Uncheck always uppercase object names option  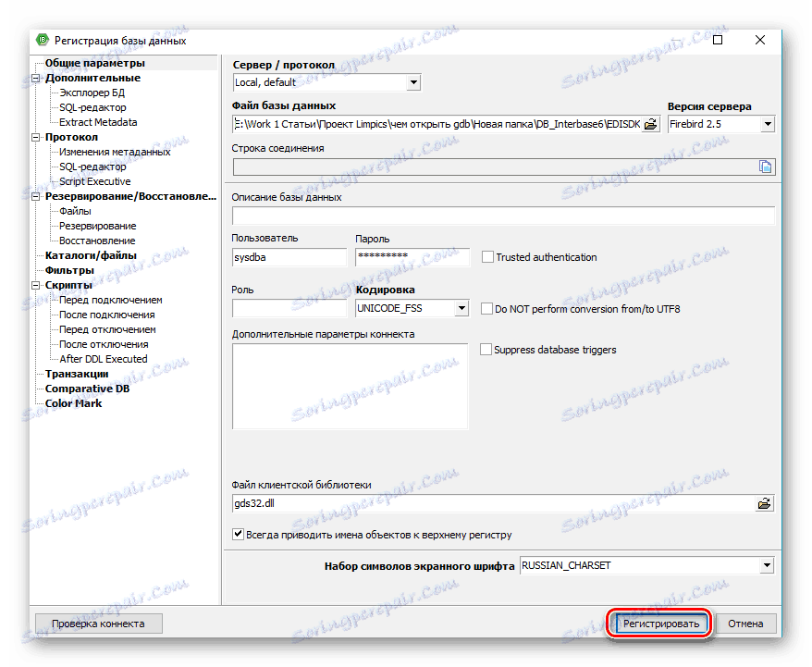point(238,534)
